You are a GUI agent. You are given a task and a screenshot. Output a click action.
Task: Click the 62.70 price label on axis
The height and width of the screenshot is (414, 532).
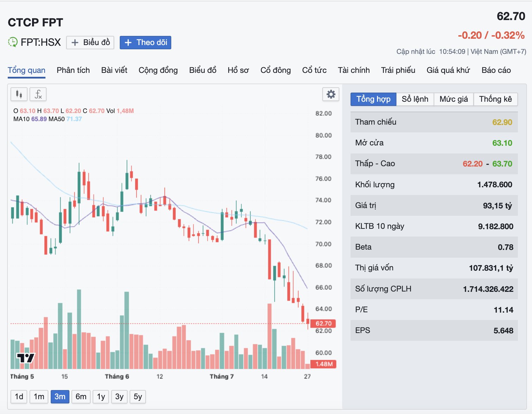[323, 324]
